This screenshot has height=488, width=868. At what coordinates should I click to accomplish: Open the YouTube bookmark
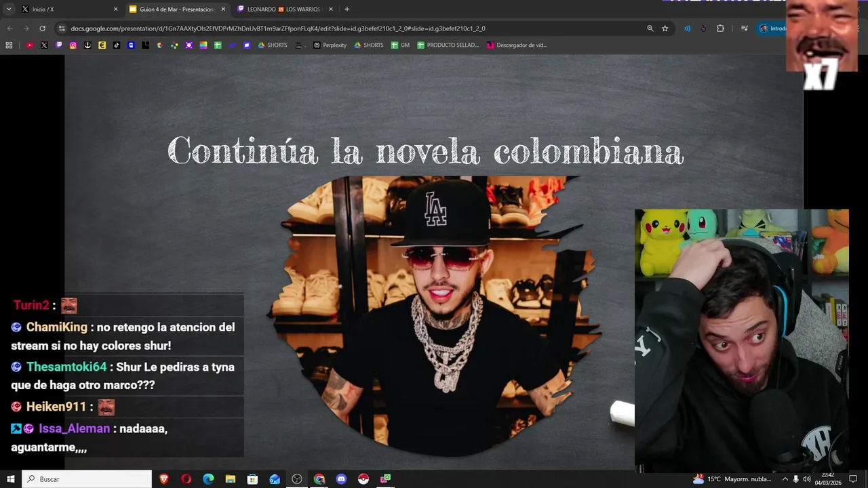[x=30, y=45]
